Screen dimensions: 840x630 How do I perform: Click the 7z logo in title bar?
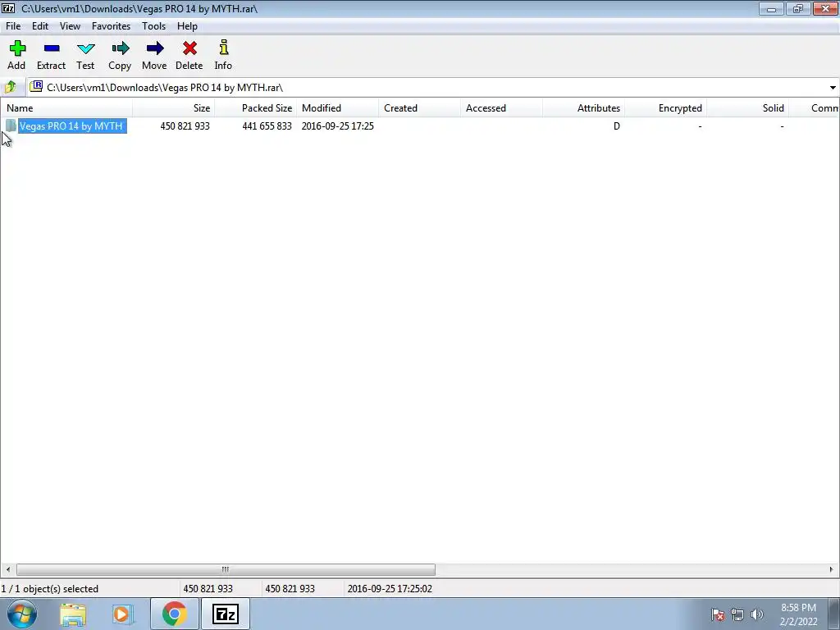[x=8, y=8]
